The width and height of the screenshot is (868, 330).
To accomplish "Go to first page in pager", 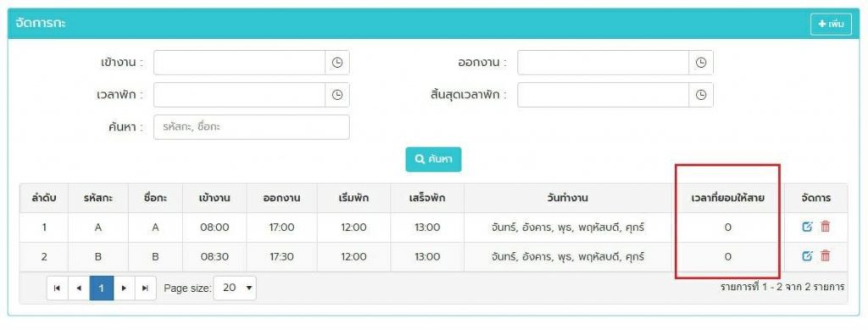I will [x=57, y=288].
